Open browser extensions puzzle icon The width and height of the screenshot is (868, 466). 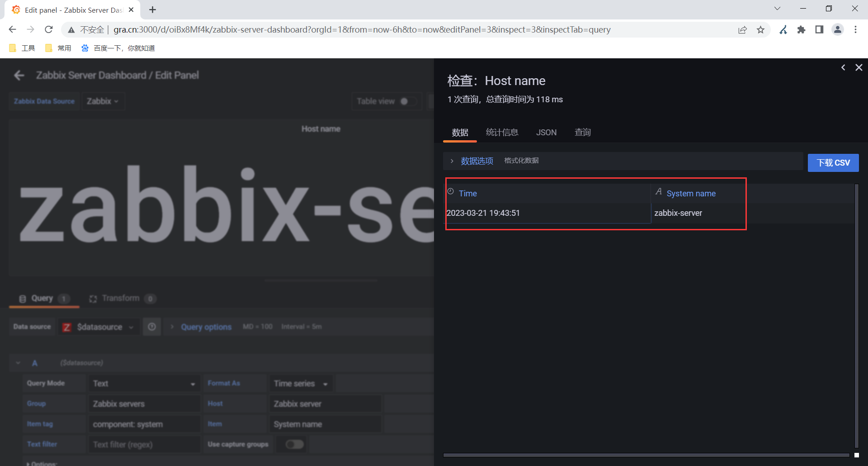[x=801, y=29]
